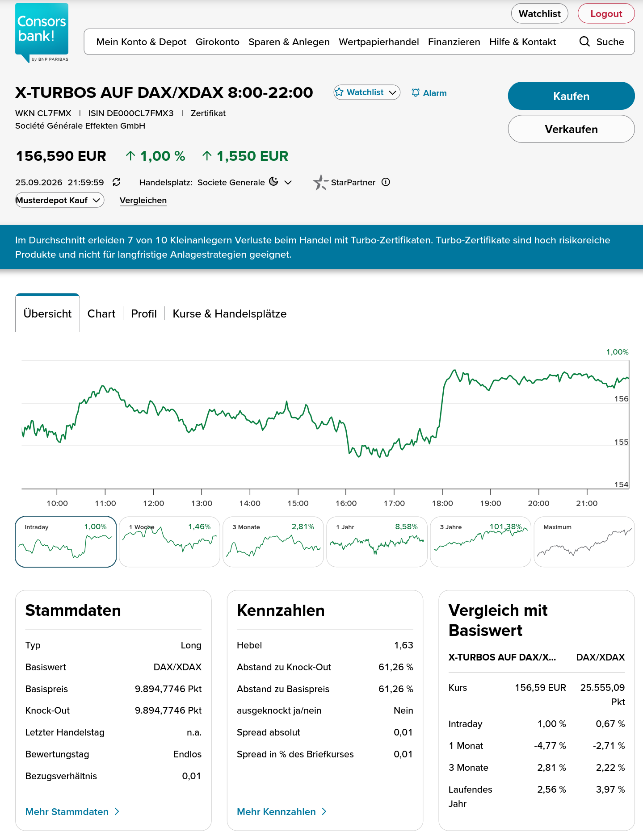
Task: Click the X-TURBOS AUF DAX/X... column header
Action: (x=502, y=657)
